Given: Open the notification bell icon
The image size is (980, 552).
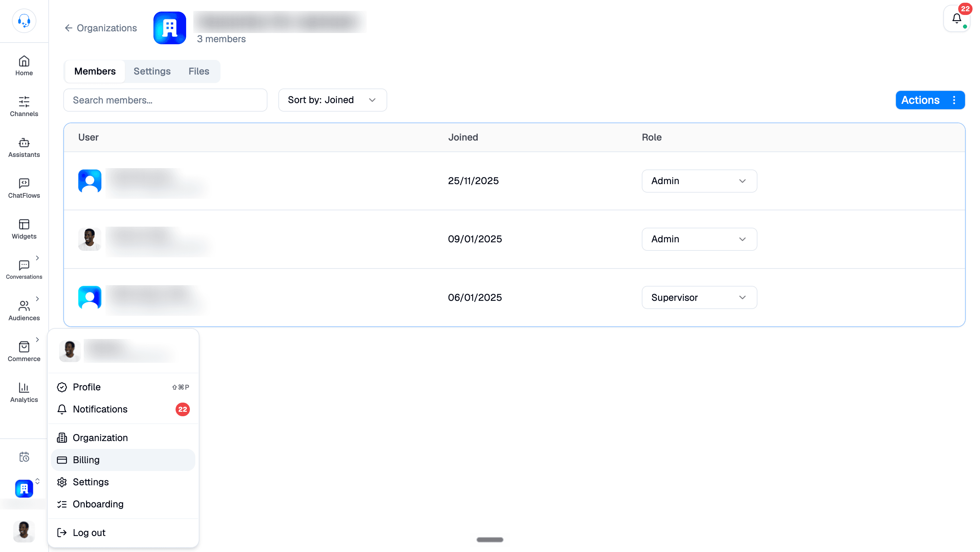Looking at the screenshot, I should pos(957,18).
